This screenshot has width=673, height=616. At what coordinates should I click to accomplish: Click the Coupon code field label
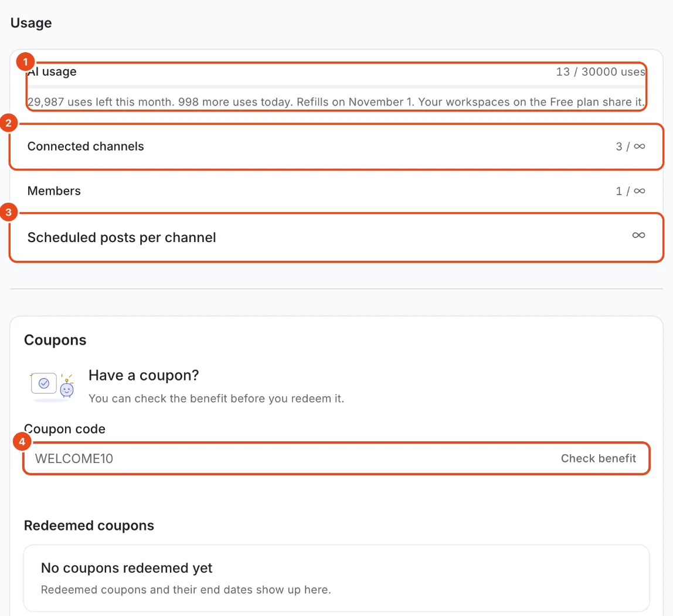(65, 429)
